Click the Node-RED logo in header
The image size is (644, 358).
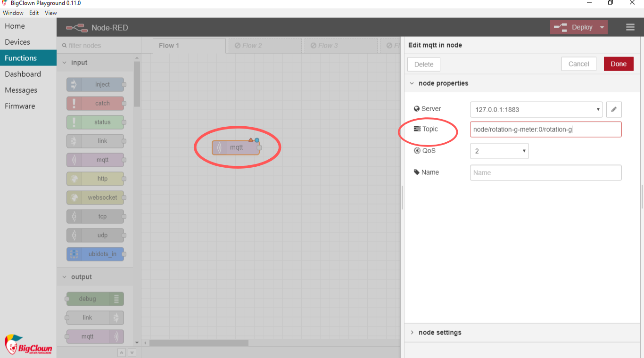(x=77, y=28)
